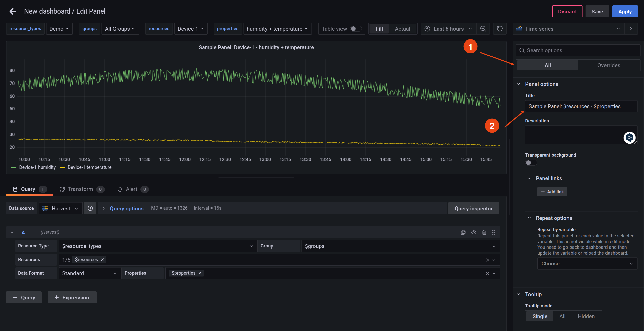Viewport: 644px width, 331px height.
Task: Select Hidden tooltip mode
Action: [x=586, y=316]
